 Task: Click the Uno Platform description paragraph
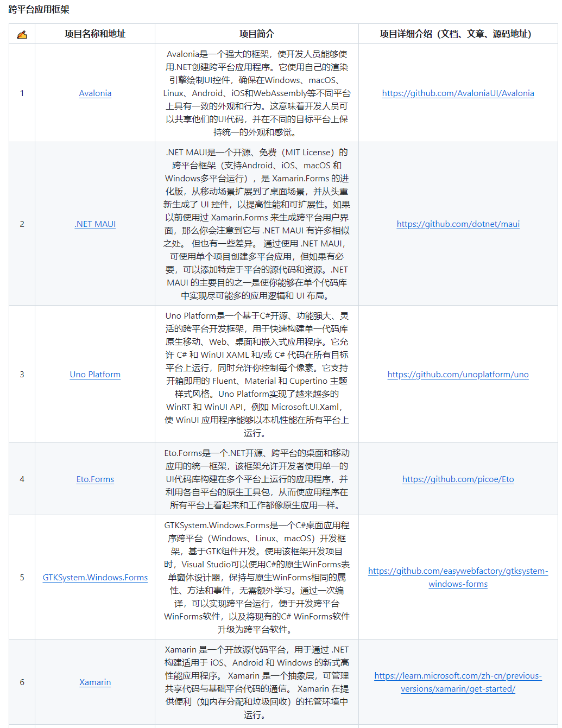(x=257, y=375)
